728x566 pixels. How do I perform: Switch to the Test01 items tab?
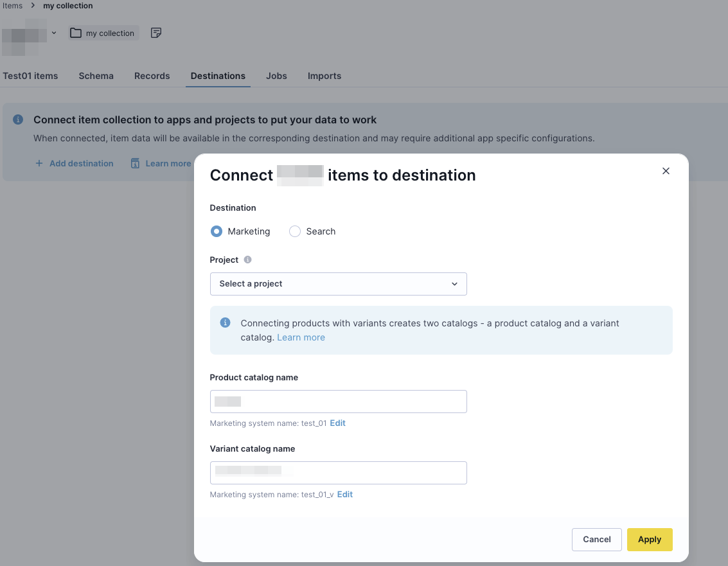pos(30,76)
